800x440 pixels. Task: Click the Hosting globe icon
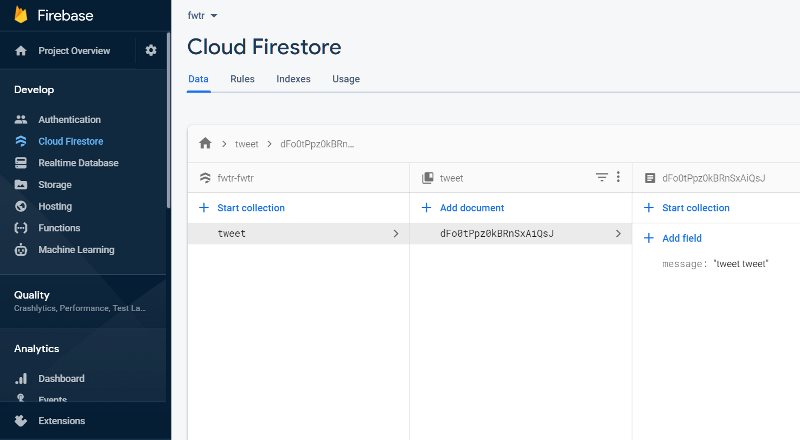click(21, 206)
